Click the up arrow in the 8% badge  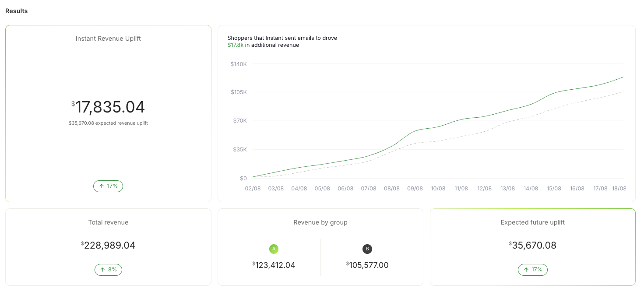click(102, 270)
